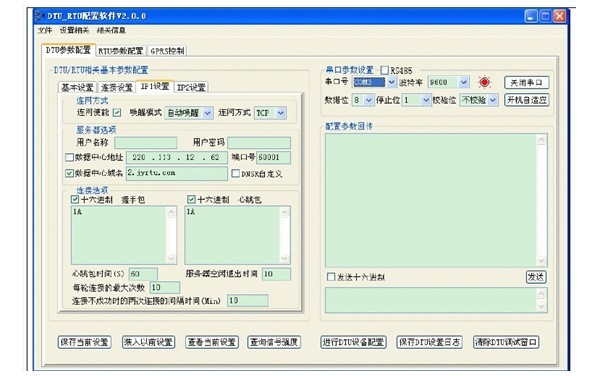Image resolution: width=608 pixels, height=376 pixels.
Task: Click 查看当前设置 button
Action: point(212,342)
